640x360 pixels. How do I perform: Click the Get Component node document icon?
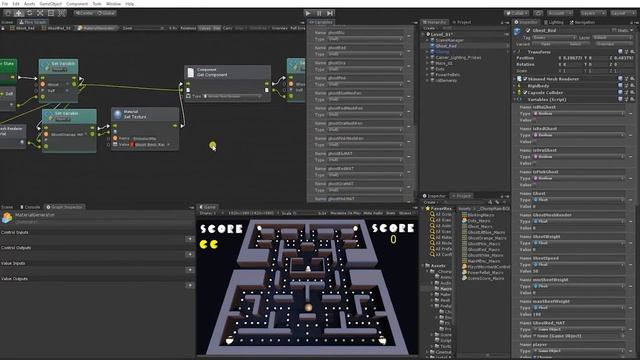pyautogui.click(x=191, y=73)
